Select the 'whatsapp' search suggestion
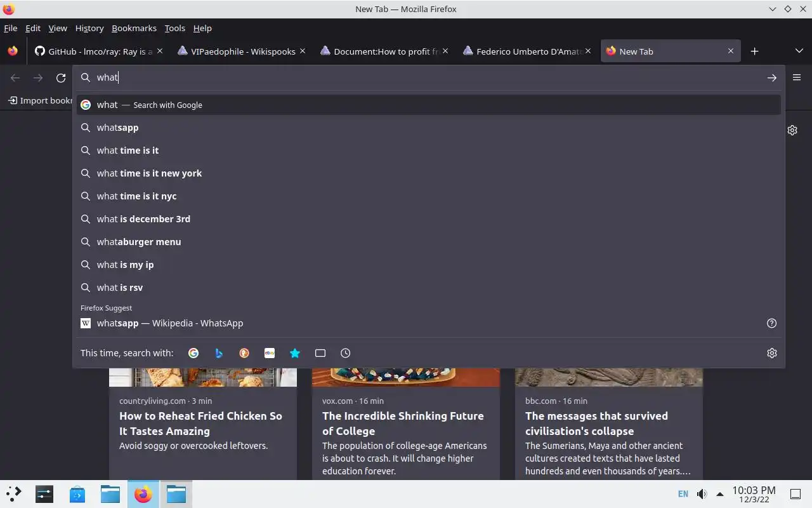The height and width of the screenshot is (508, 812). (x=429, y=128)
